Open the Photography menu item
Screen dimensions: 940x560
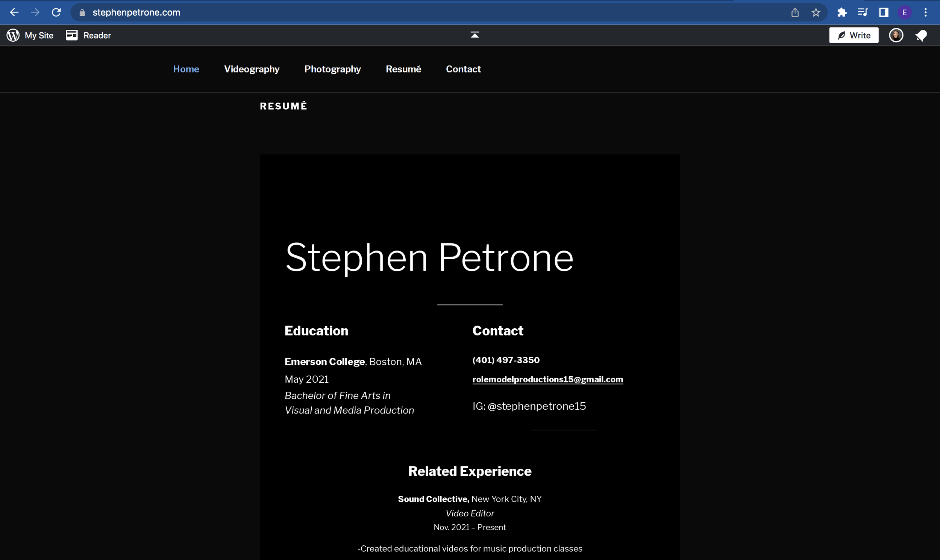click(332, 69)
